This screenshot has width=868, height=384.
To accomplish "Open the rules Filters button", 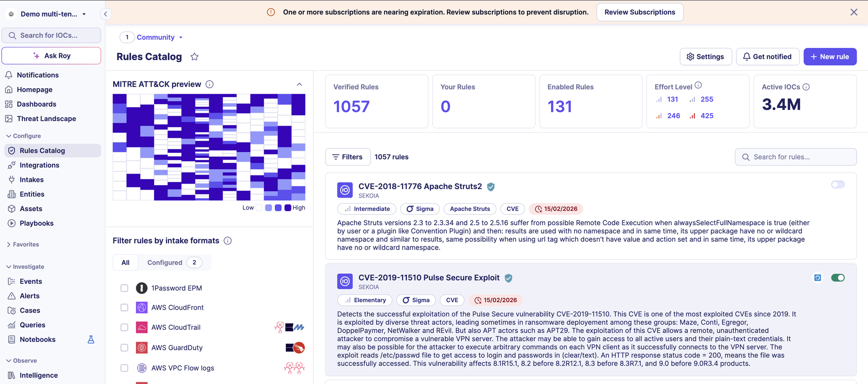I will point(348,157).
